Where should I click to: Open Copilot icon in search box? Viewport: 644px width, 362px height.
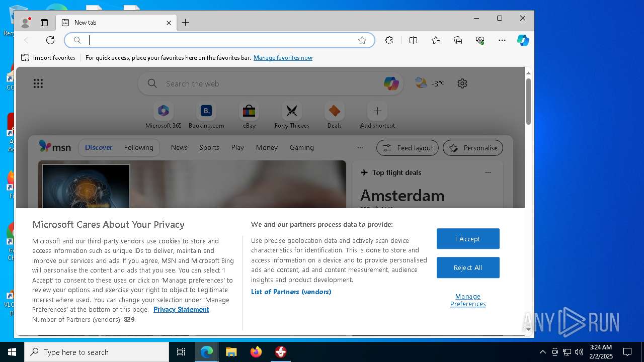coord(391,83)
